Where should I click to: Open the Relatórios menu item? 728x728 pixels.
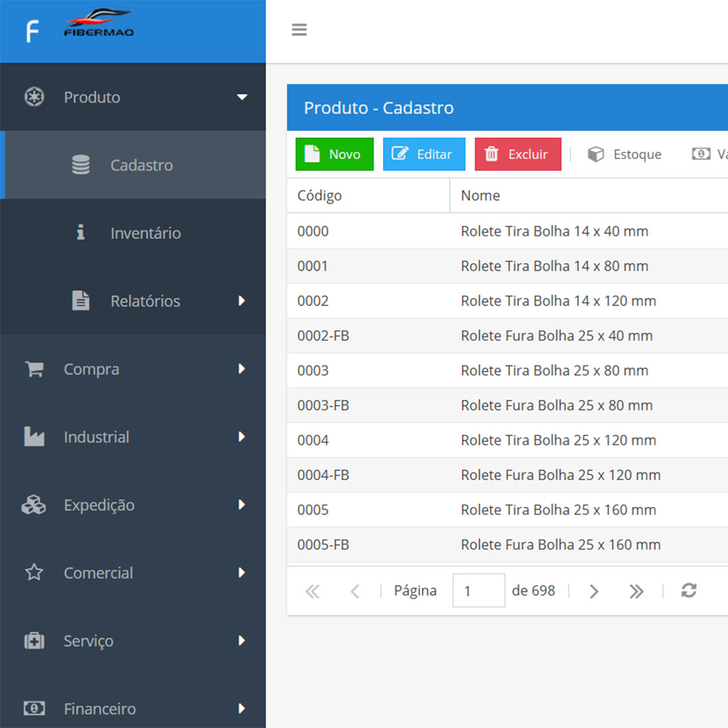(x=133, y=301)
